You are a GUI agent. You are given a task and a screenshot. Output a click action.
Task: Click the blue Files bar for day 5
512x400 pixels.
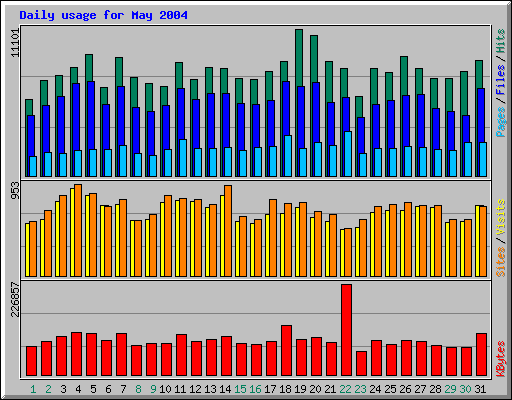(x=90, y=115)
